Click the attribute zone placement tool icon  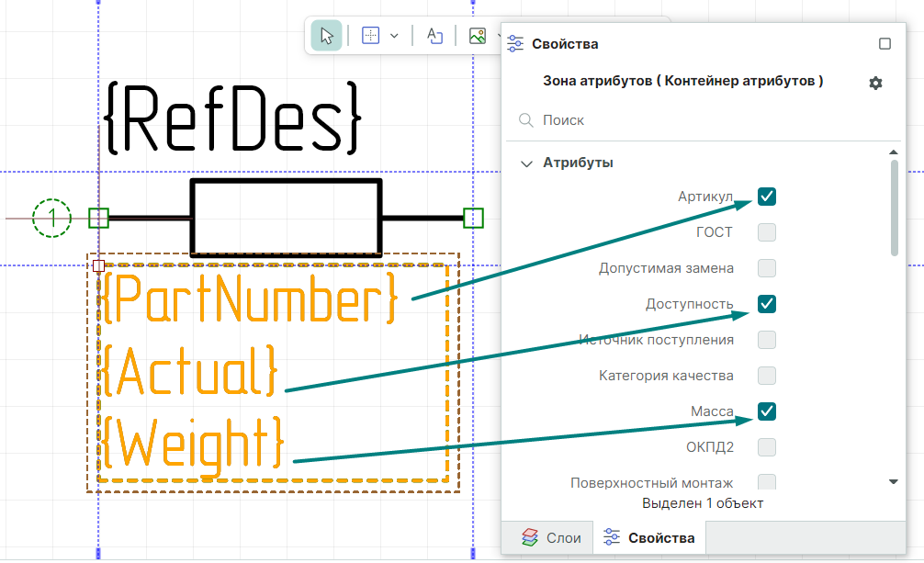pyautogui.click(x=370, y=36)
